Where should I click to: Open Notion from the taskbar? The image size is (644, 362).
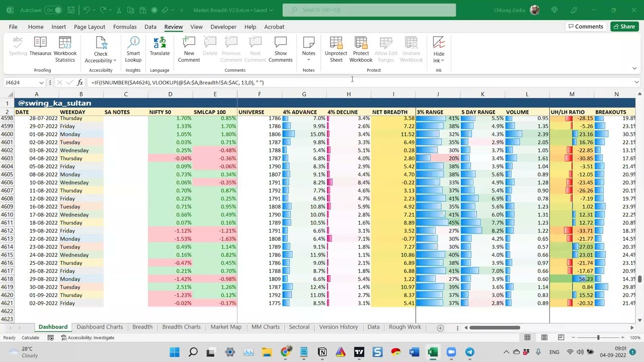coord(322,352)
